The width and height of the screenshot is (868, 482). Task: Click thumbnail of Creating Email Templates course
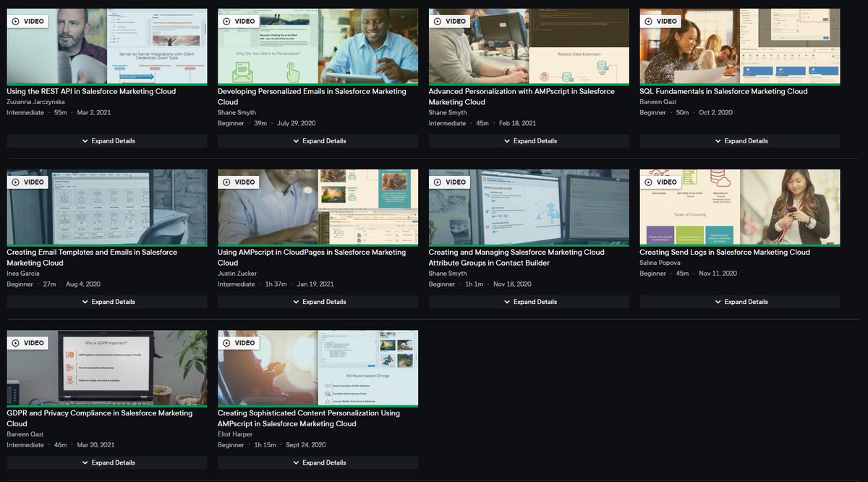(107, 208)
